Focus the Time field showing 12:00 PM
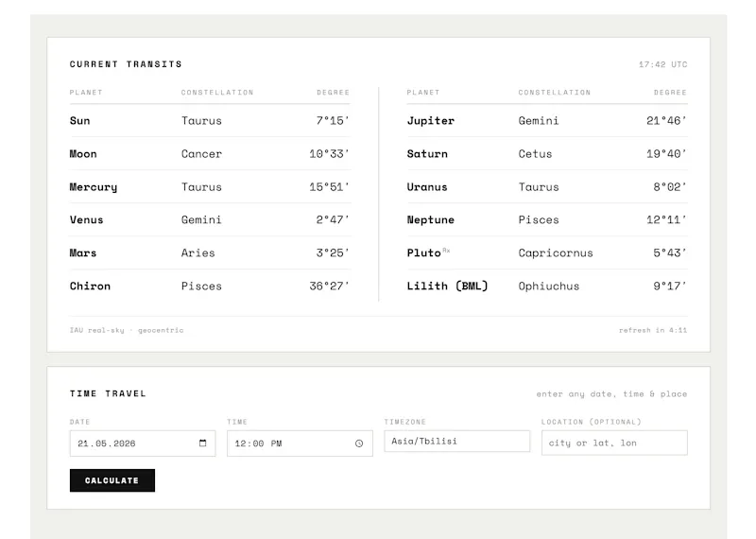756x539 pixels. (300, 443)
